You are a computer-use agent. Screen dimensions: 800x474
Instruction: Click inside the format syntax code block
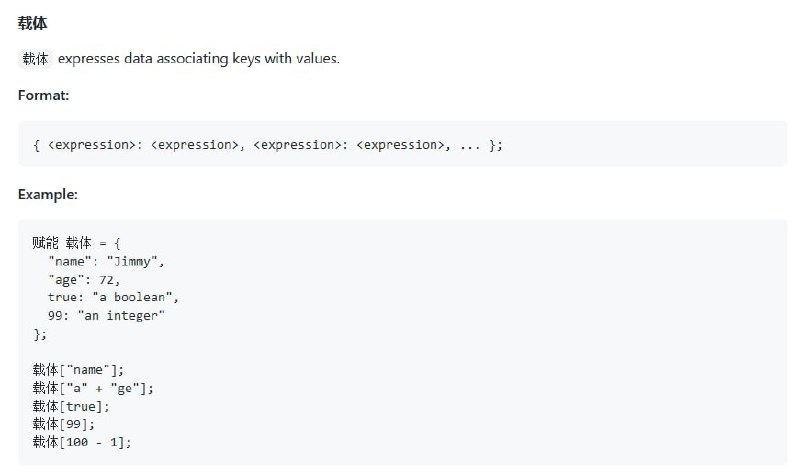(403, 144)
